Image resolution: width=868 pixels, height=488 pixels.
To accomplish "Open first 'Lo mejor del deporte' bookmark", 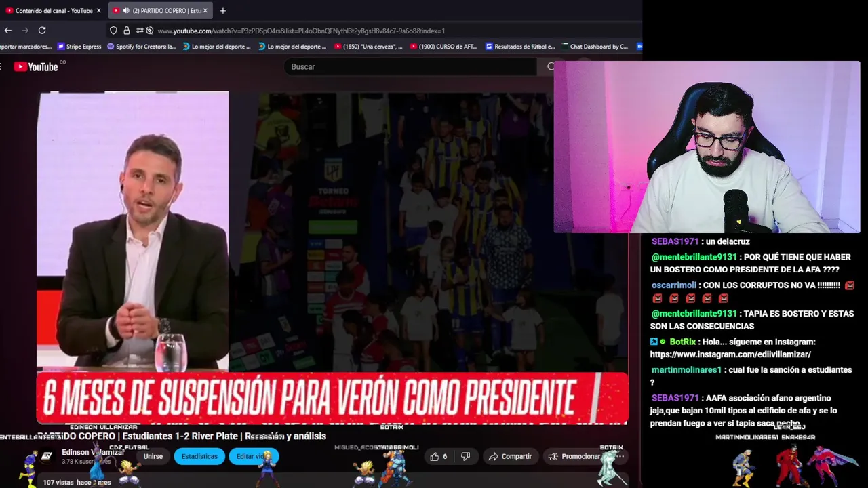I will [217, 47].
